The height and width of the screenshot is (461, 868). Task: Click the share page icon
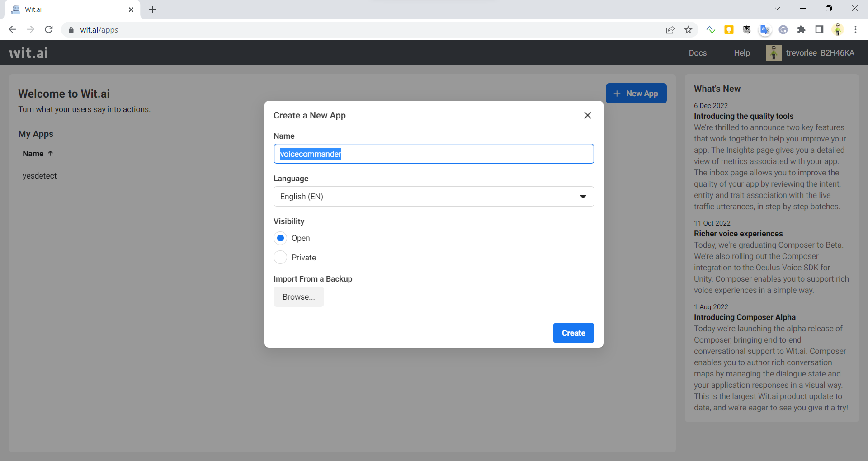pyautogui.click(x=670, y=30)
